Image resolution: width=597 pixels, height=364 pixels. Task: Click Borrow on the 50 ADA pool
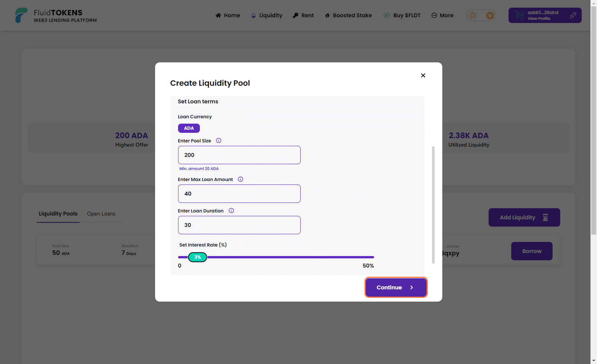point(532,251)
